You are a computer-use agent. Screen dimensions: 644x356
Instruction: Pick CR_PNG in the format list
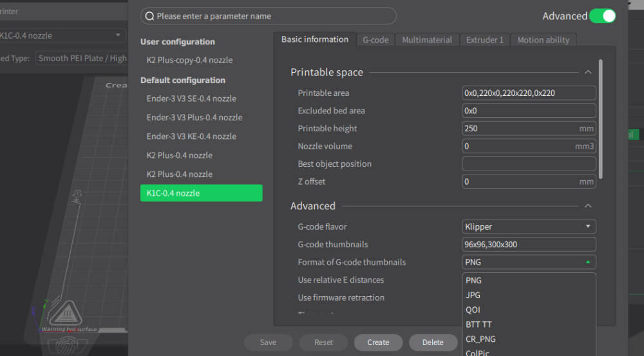coord(480,339)
